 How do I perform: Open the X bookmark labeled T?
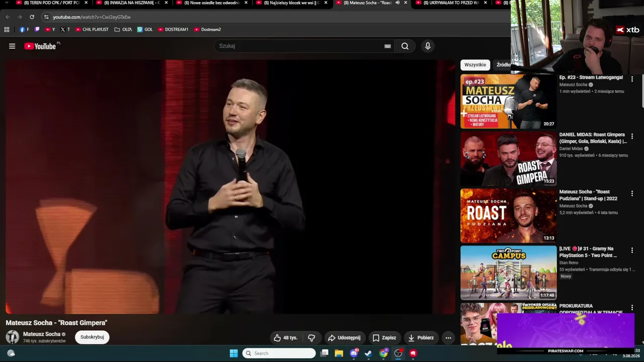coord(65,30)
